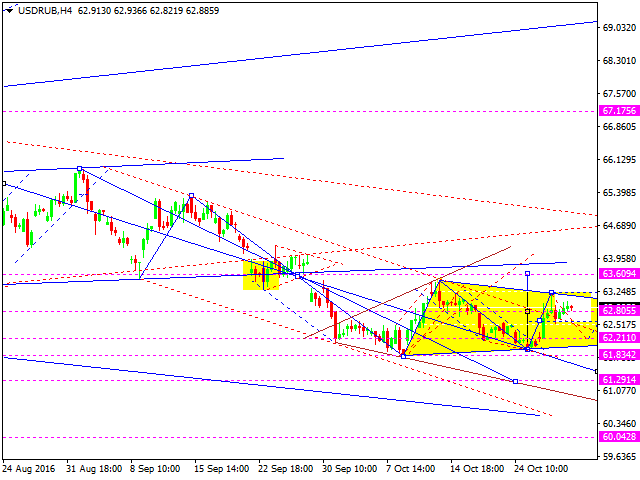This screenshot has width=640, height=480.
Task: Click the 63.9580 price scale value
Action: 619,258
